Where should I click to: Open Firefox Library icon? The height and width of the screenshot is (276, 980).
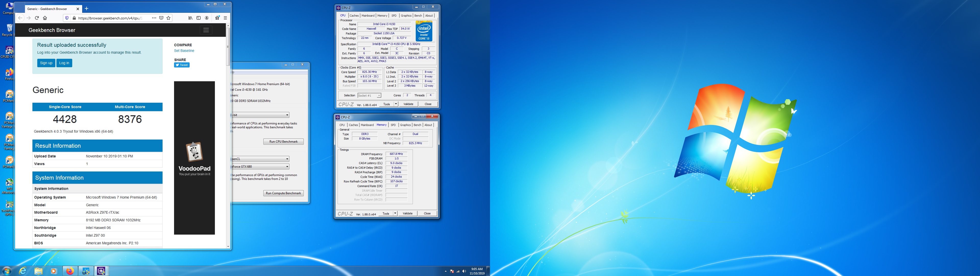(190, 18)
